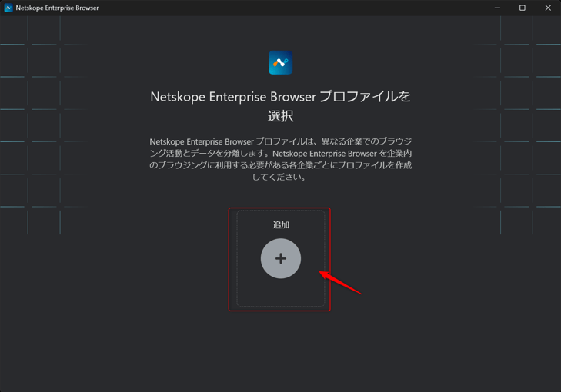Click the round plus button to add profile
561x392 pixels.
280,258
